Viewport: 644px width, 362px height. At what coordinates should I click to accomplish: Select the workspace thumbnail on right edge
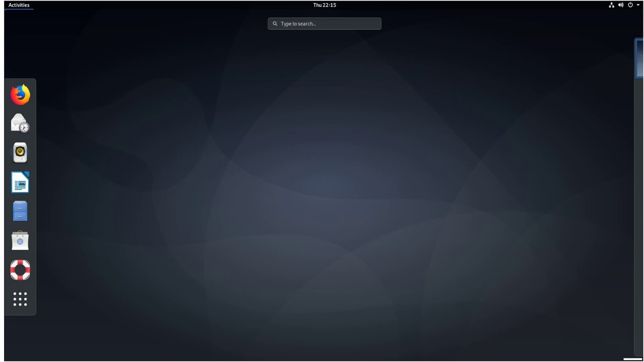(639, 58)
